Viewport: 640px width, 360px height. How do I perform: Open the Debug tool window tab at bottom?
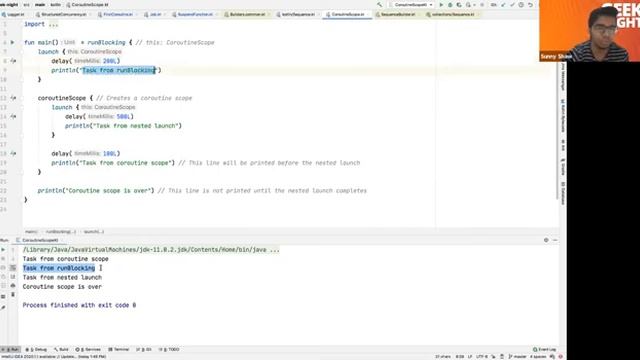coord(37,349)
